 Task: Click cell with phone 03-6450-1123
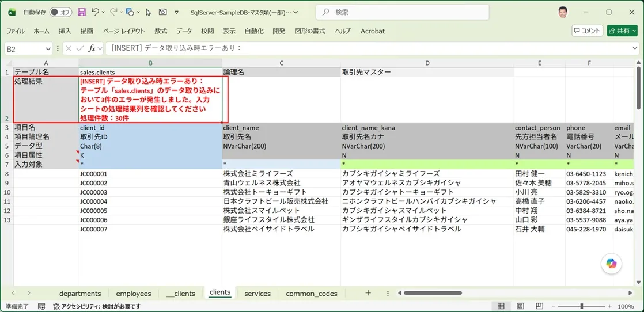pos(589,174)
